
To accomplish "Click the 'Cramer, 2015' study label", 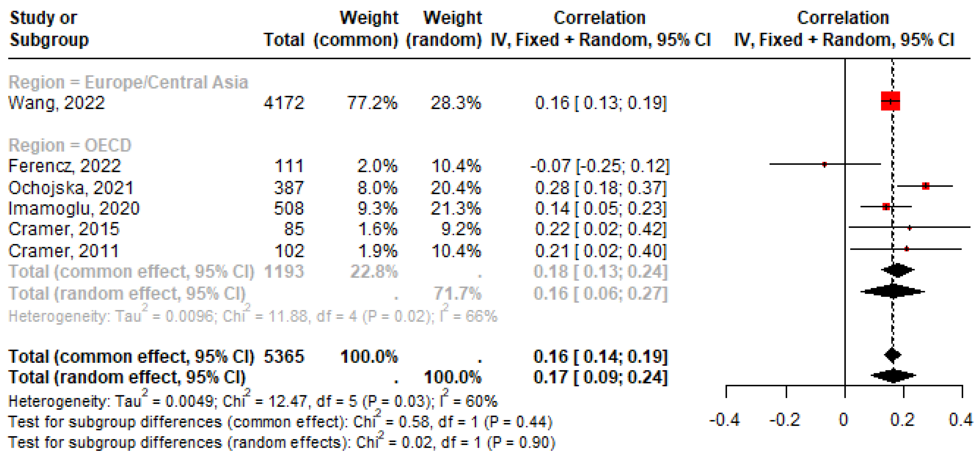I will 64,229.
